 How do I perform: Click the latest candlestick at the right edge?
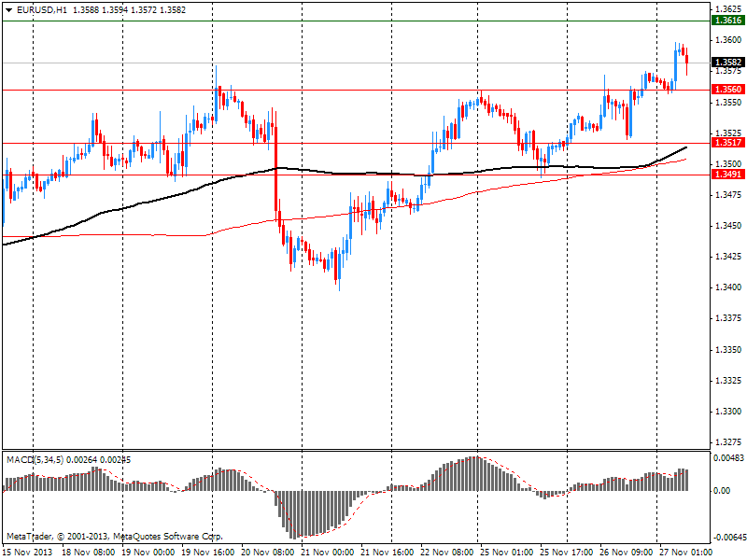pyautogui.click(x=687, y=62)
